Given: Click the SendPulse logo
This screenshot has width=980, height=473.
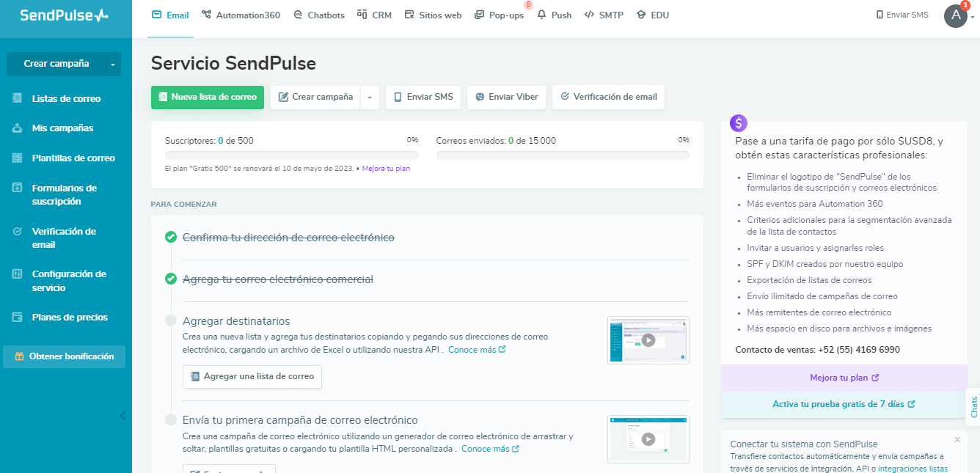Looking at the screenshot, I should coord(62,13).
